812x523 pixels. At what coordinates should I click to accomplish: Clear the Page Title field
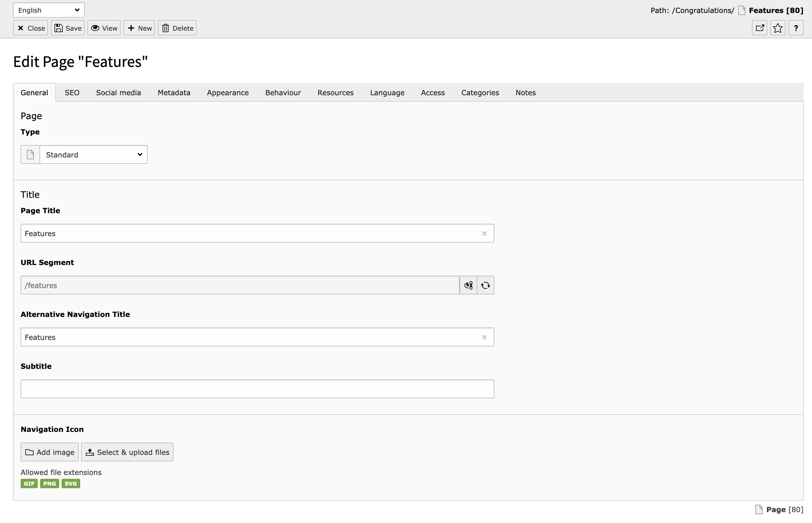(484, 233)
